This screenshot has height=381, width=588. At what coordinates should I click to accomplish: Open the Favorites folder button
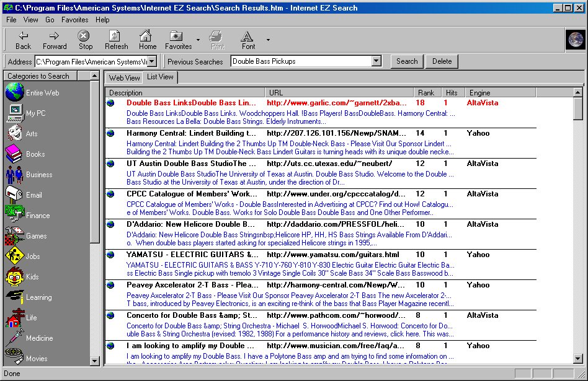(178, 40)
